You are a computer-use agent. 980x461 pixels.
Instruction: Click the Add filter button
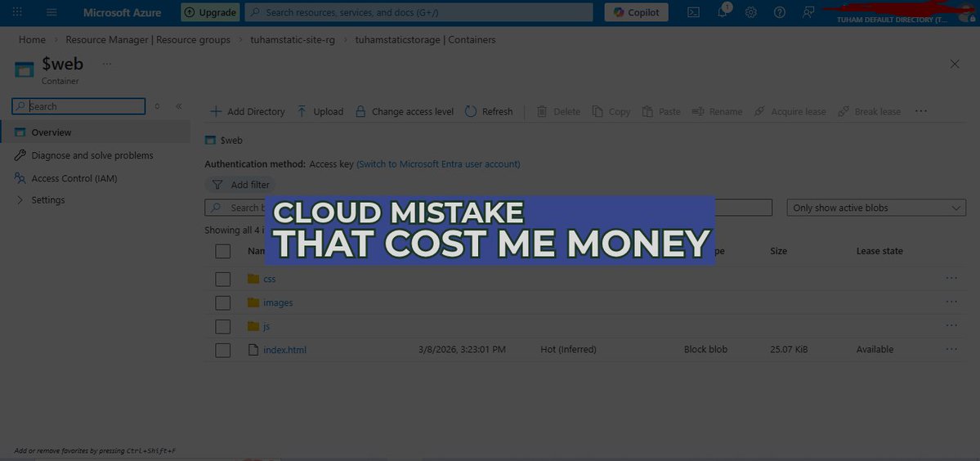pyautogui.click(x=240, y=185)
